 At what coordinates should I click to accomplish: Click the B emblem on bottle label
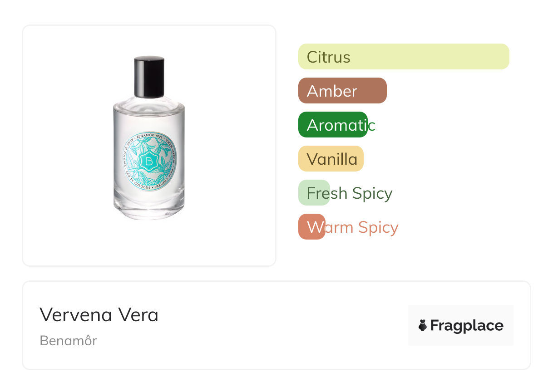pyautogui.click(x=148, y=161)
